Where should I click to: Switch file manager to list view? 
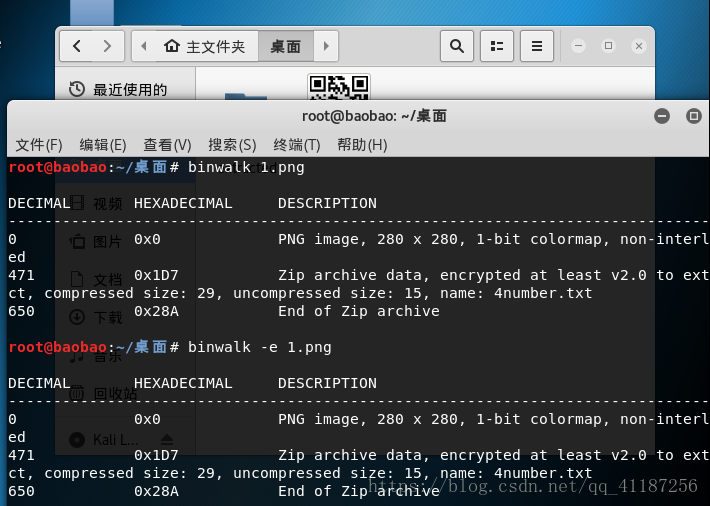click(x=497, y=46)
